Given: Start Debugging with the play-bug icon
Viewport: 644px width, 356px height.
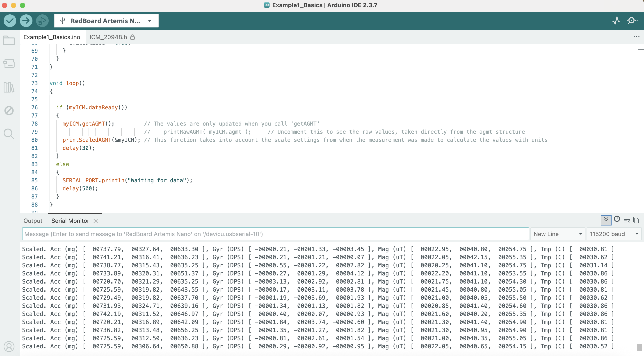Looking at the screenshot, I should click(42, 20).
